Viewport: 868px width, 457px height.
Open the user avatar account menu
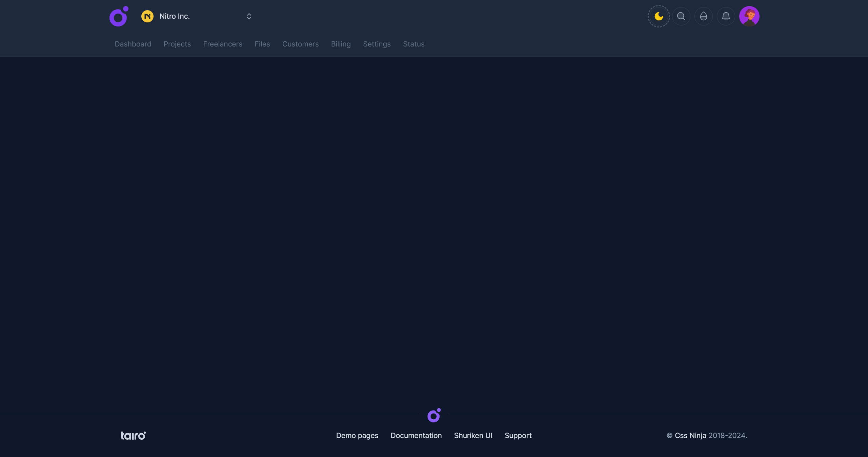(x=749, y=16)
